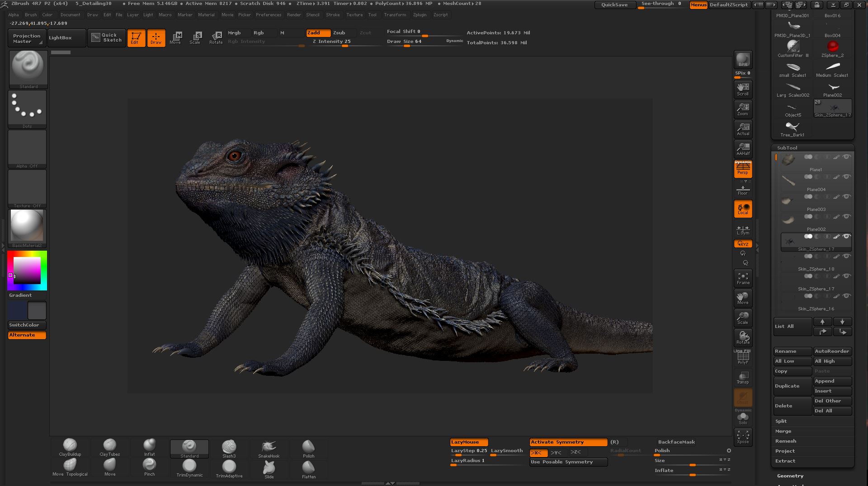Select the Move Topological brush

pyautogui.click(x=70, y=467)
